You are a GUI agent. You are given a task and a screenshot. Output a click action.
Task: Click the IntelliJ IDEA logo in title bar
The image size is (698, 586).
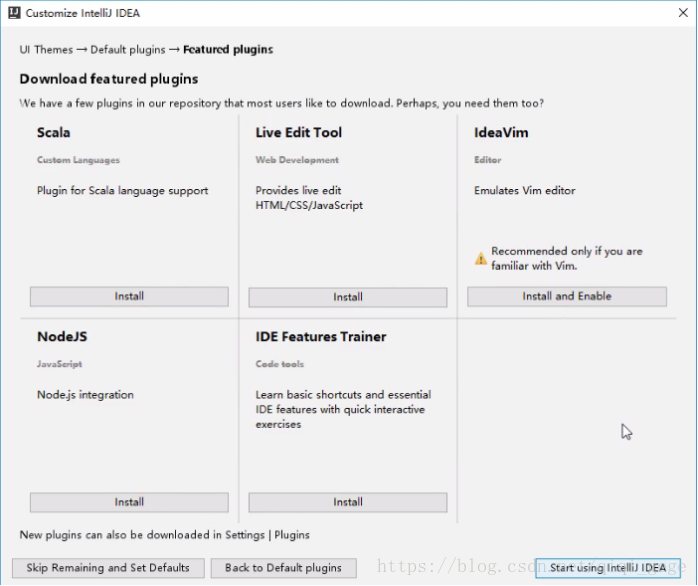pos(12,13)
